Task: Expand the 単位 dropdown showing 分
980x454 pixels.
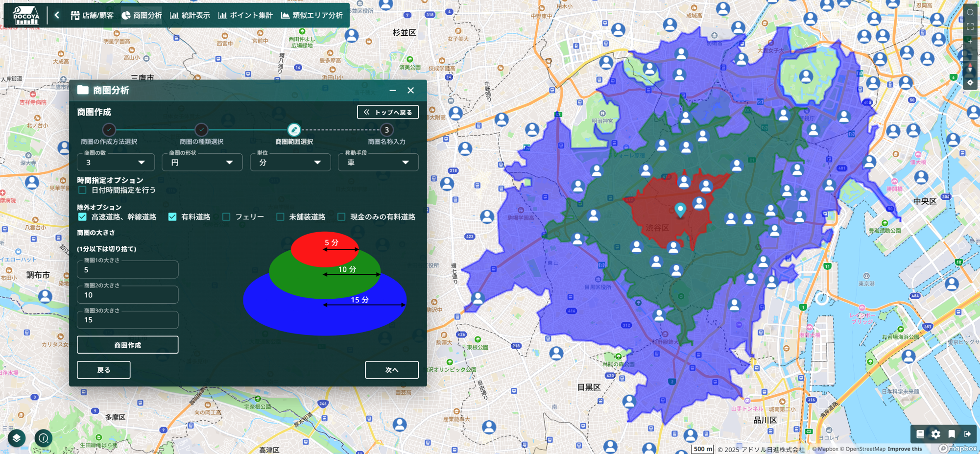Action: [290, 162]
